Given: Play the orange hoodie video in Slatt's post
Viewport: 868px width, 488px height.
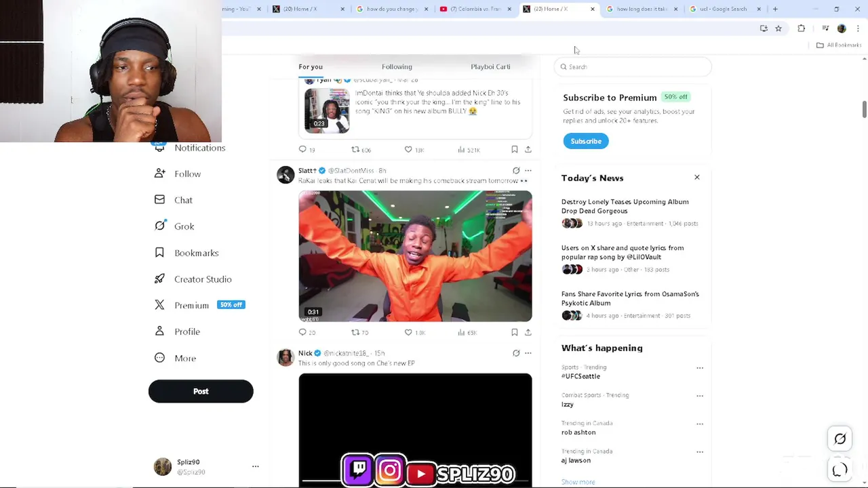Looking at the screenshot, I should [415, 256].
